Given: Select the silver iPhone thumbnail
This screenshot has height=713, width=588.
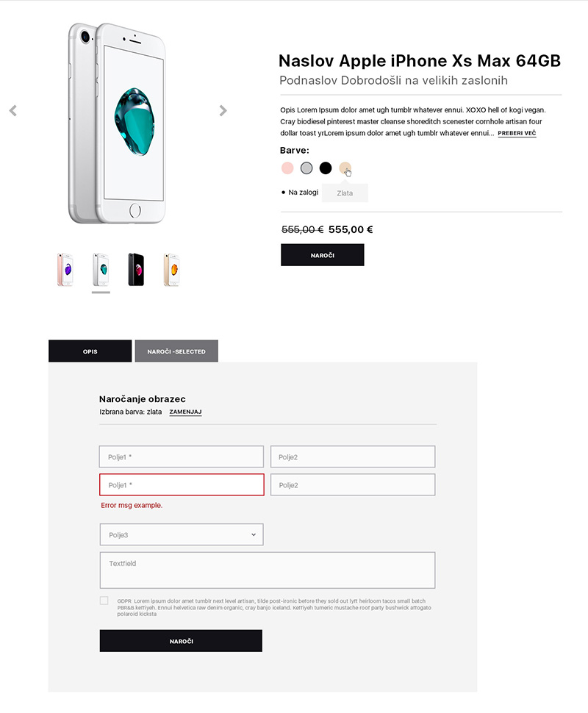Looking at the screenshot, I should (101, 269).
